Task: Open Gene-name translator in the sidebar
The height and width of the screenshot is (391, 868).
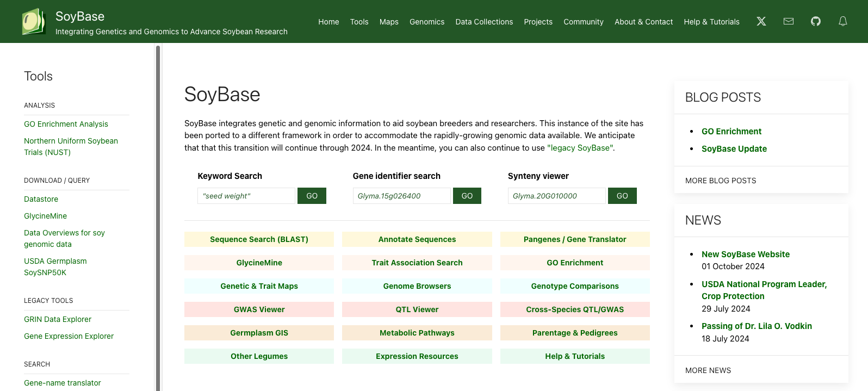Action: pyautogui.click(x=63, y=383)
